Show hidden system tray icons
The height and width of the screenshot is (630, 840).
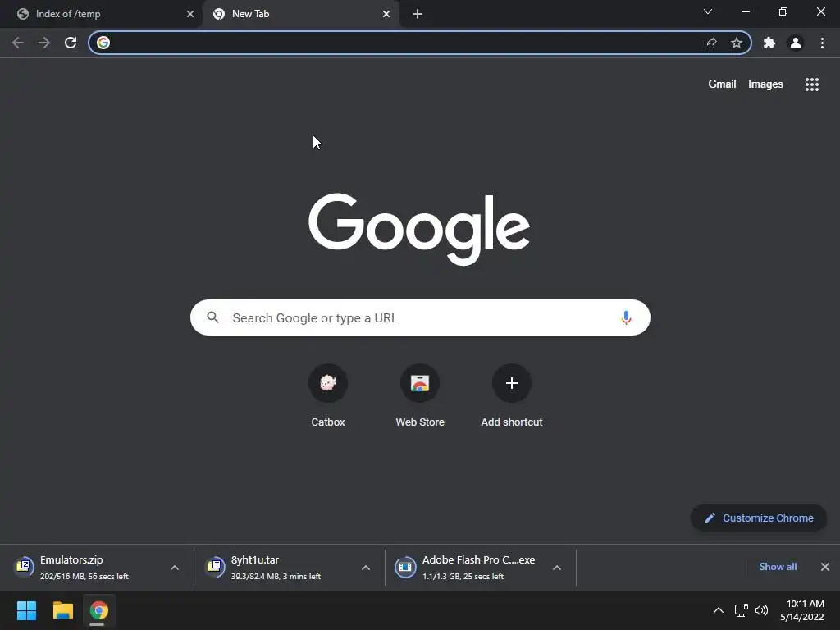click(719, 610)
